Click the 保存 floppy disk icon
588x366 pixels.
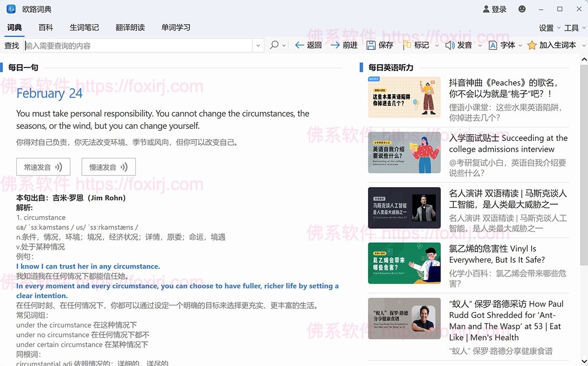point(371,45)
